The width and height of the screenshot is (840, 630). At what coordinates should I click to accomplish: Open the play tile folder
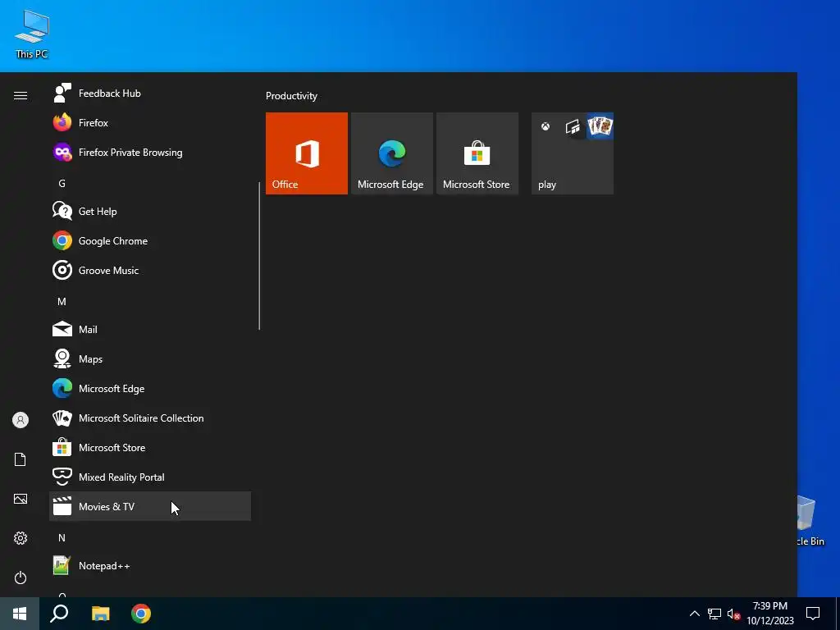pos(572,153)
